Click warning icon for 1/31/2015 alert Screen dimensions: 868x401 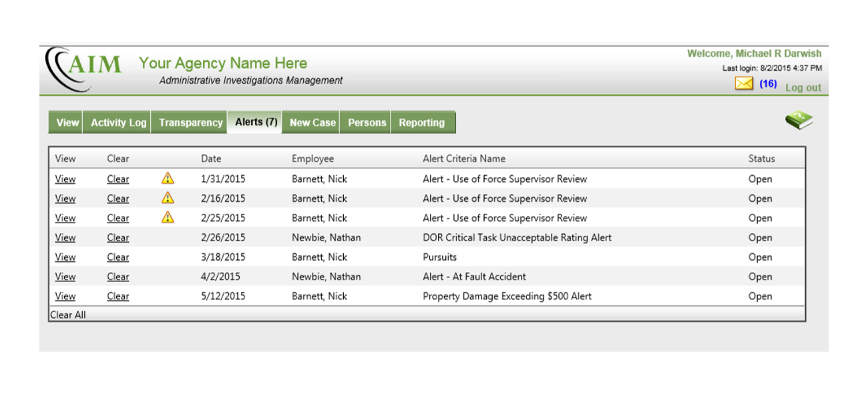coord(168,178)
